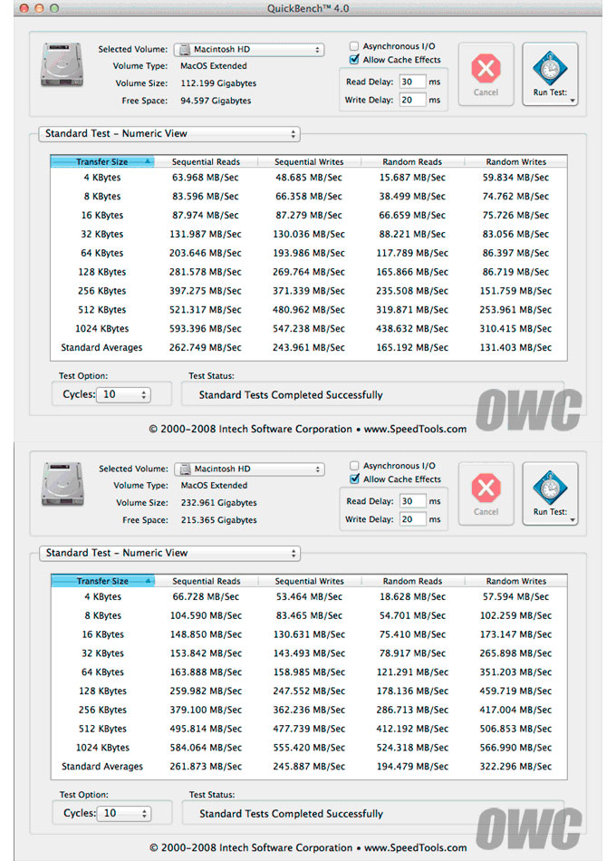
Task: Select value 547.238 MB/Sec in upper table
Action: coord(309,328)
